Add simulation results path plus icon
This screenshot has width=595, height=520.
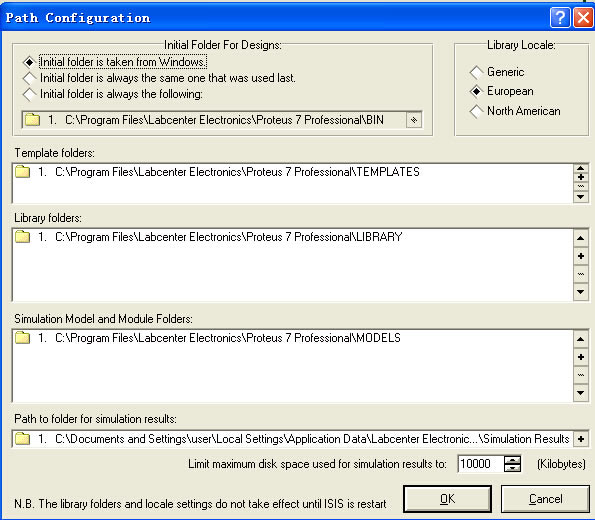[581, 439]
